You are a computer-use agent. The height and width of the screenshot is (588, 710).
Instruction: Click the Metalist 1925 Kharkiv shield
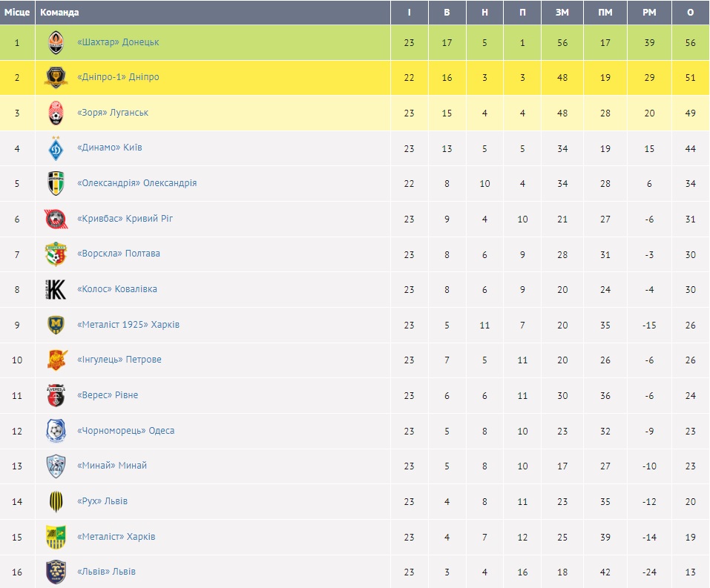[x=56, y=325]
